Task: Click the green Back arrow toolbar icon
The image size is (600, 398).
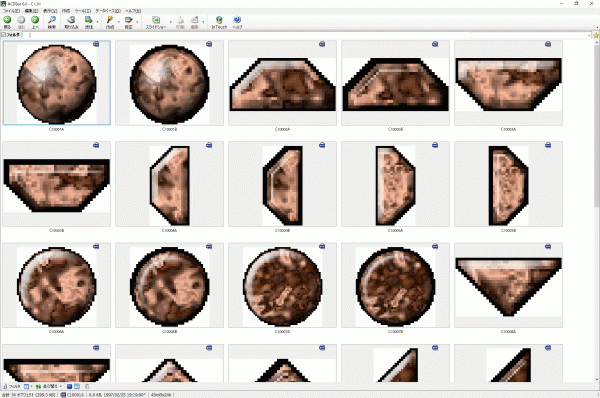Action: [x=7, y=20]
